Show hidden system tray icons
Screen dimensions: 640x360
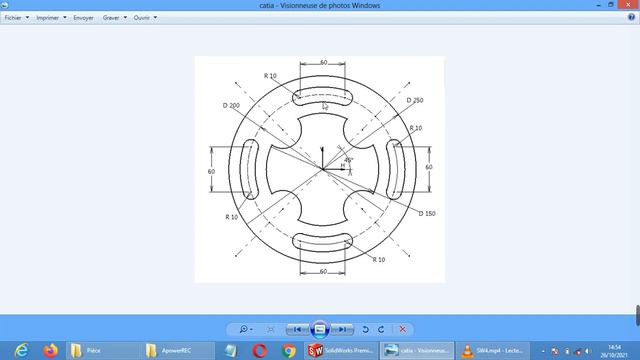(x=543, y=351)
